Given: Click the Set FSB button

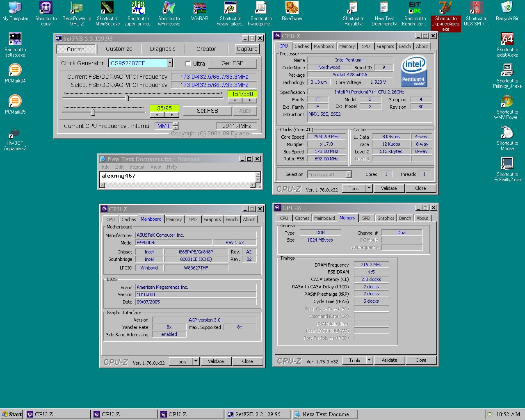Looking at the screenshot, I should click(207, 111).
